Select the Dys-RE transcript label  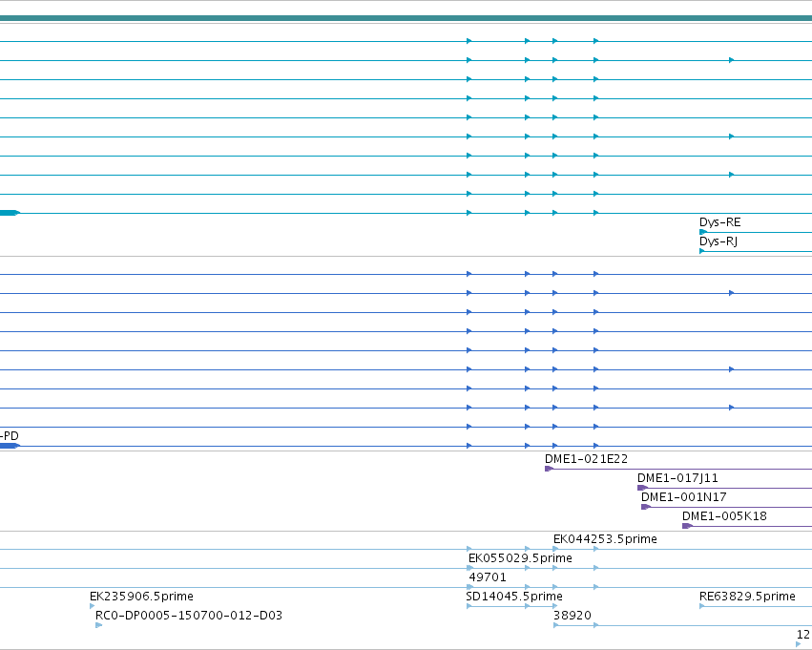(719, 222)
